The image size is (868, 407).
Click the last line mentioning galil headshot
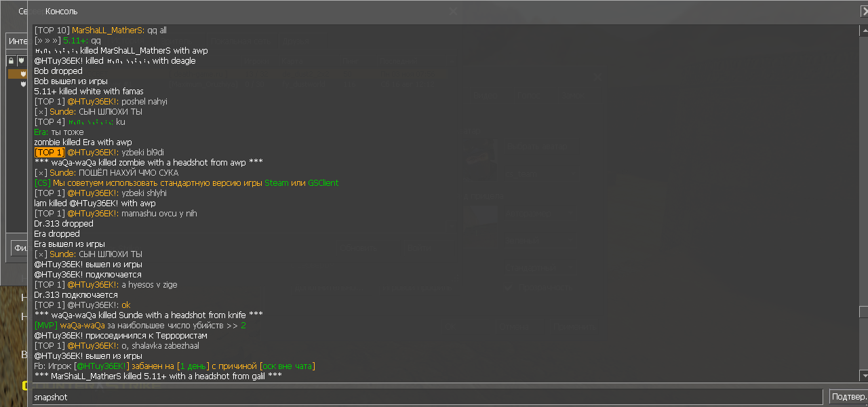pos(157,376)
